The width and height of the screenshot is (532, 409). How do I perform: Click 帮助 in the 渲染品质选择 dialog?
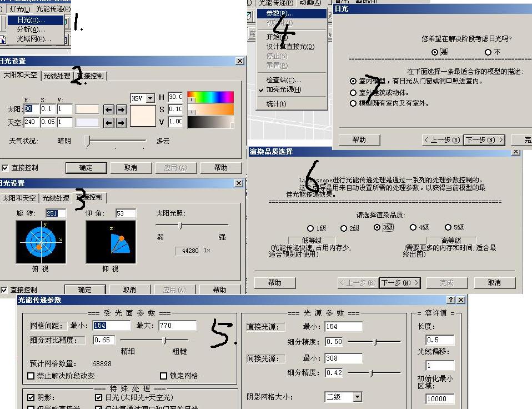pyautogui.click(x=275, y=283)
